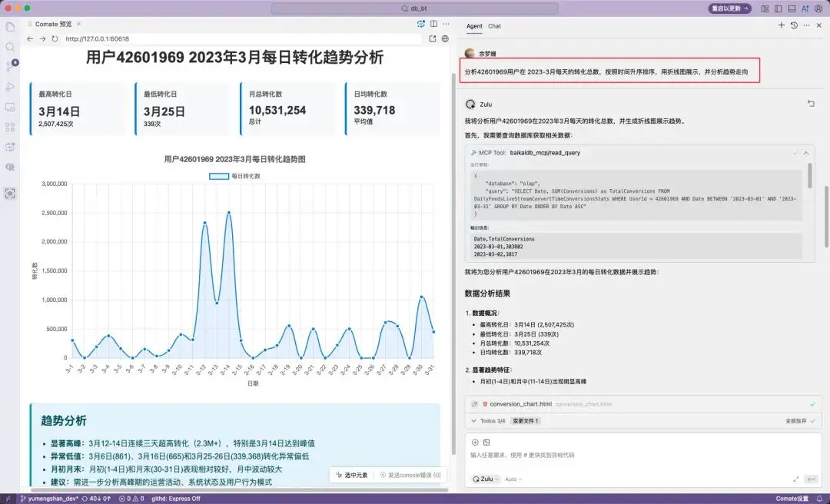This screenshot has width=830, height=504.
Task: Close the Comate 预览 tab
Action: coord(79,24)
